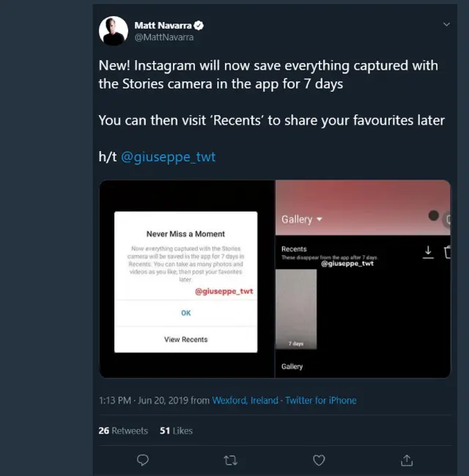Screen dimensions: 469x476
Task: Expand the Gallery dropdown in the screenshot
Action: pyautogui.click(x=302, y=219)
